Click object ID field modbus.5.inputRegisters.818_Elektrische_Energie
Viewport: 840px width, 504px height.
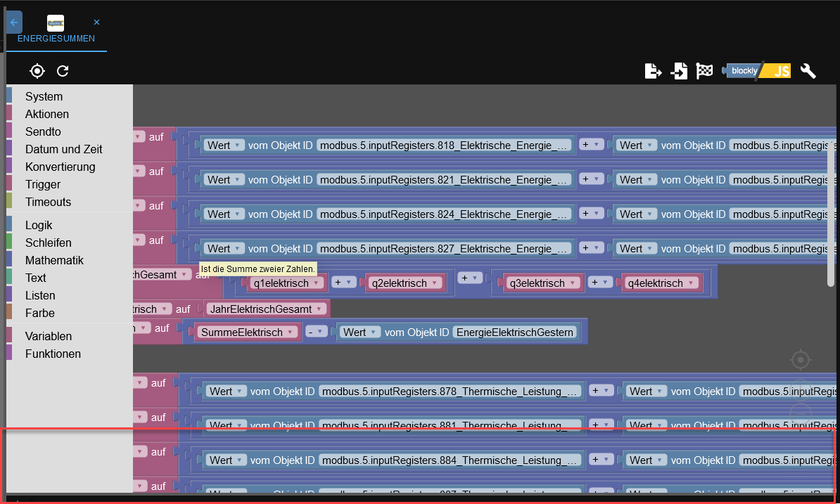(x=444, y=146)
